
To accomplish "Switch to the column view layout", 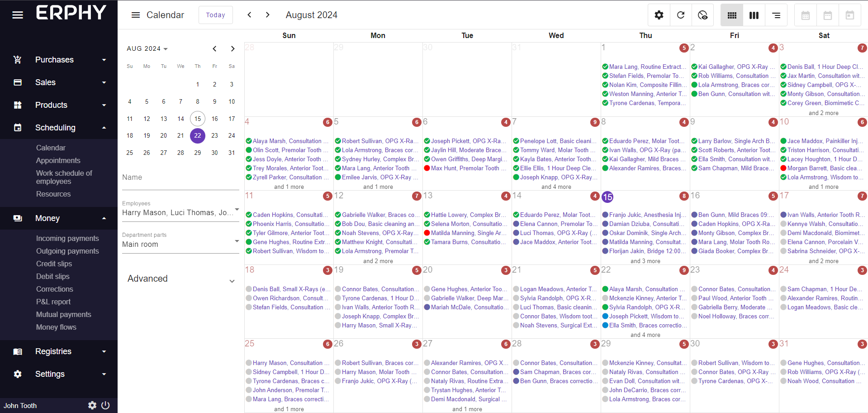I will (x=754, y=15).
